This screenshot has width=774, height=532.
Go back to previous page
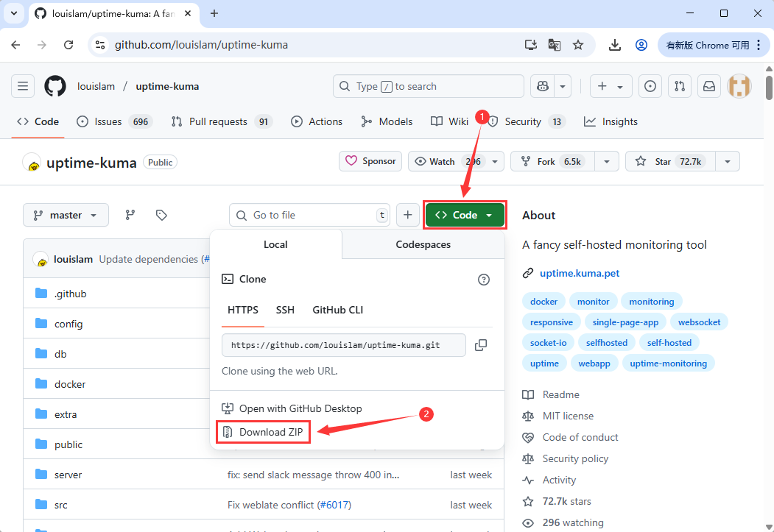point(15,45)
